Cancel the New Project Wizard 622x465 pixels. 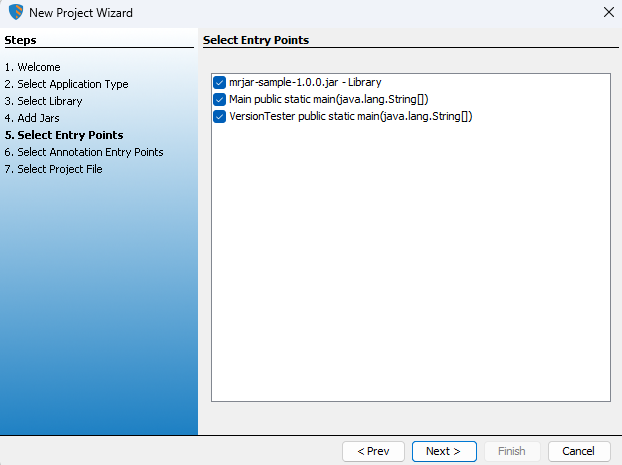tap(579, 451)
